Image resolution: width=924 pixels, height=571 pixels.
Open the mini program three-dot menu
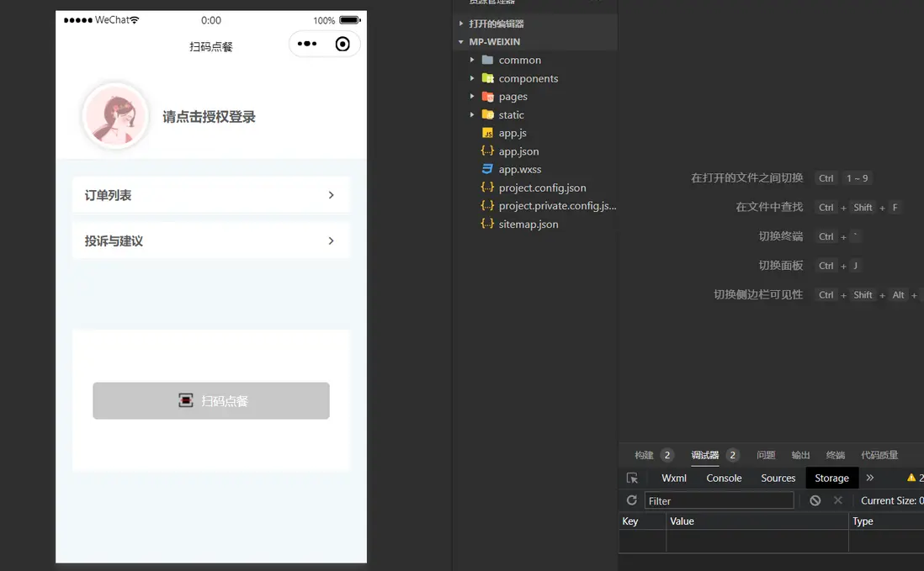[x=307, y=44]
